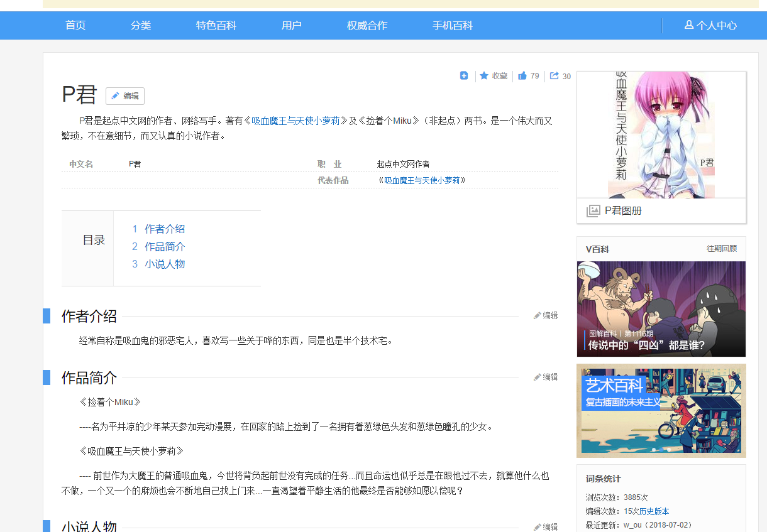Screen dimensions: 767x532
Task: Open the 艺术百科 banner image
Action: click(x=661, y=411)
